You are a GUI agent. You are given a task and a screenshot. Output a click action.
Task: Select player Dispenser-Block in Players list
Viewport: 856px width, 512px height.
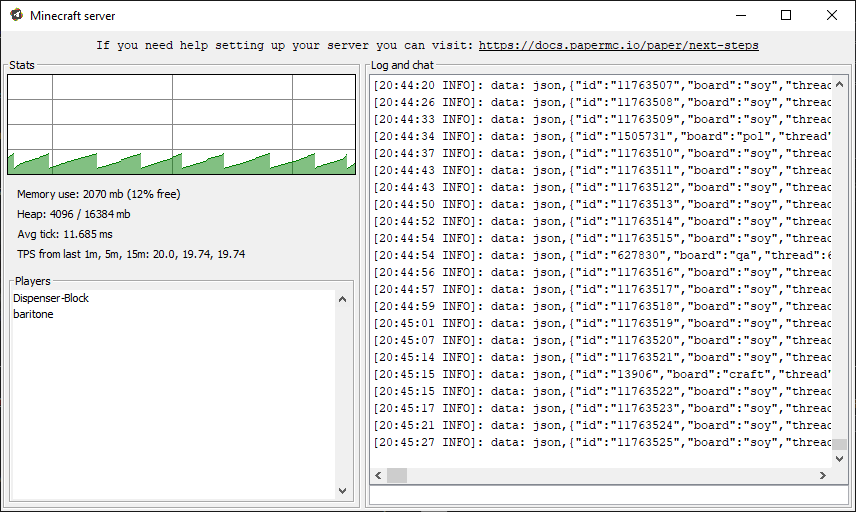tap(51, 298)
